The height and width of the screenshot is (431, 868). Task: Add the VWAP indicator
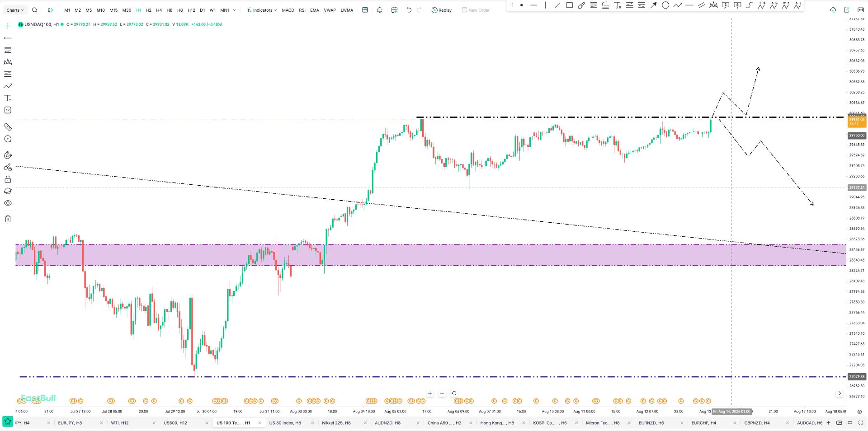coord(330,10)
